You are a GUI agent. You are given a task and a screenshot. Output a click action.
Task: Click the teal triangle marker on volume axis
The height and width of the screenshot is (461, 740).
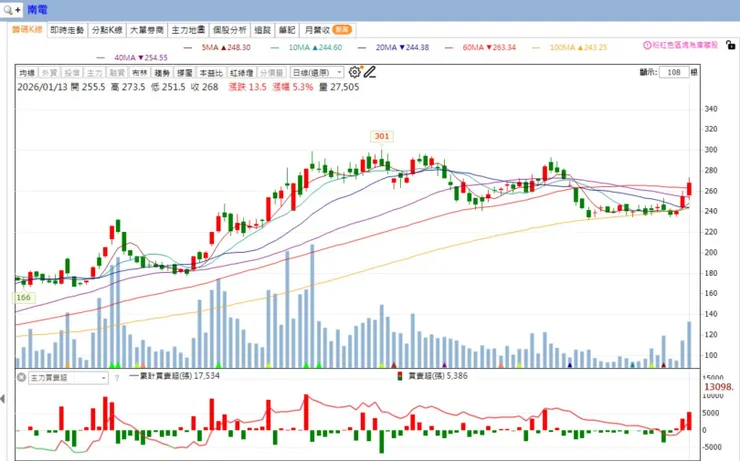click(x=632, y=365)
